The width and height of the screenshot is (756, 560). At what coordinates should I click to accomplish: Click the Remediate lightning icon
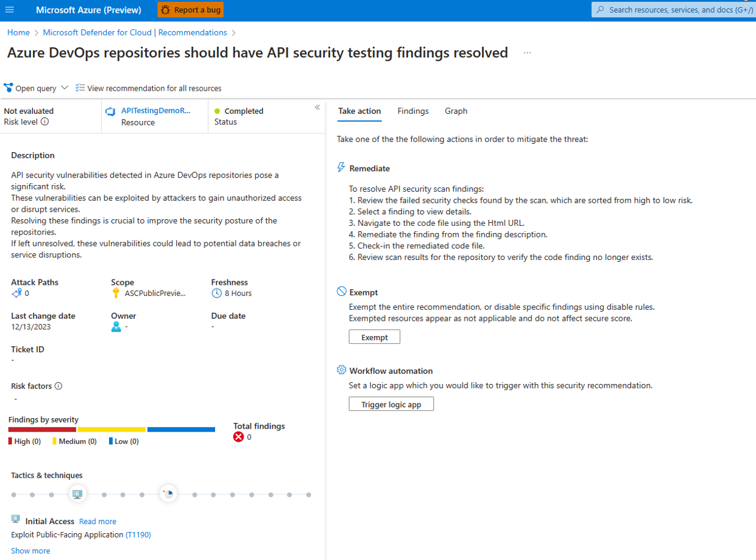click(341, 167)
